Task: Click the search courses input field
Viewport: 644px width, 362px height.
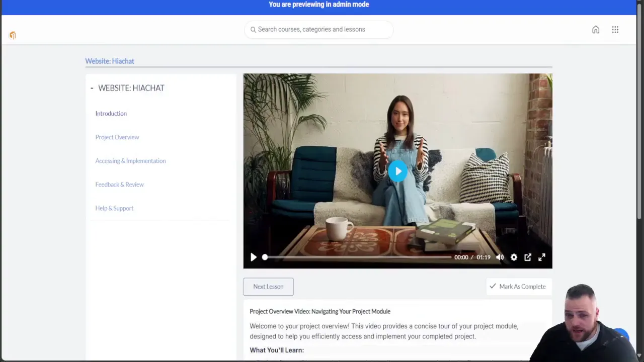Action: click(x=318, y=29)
